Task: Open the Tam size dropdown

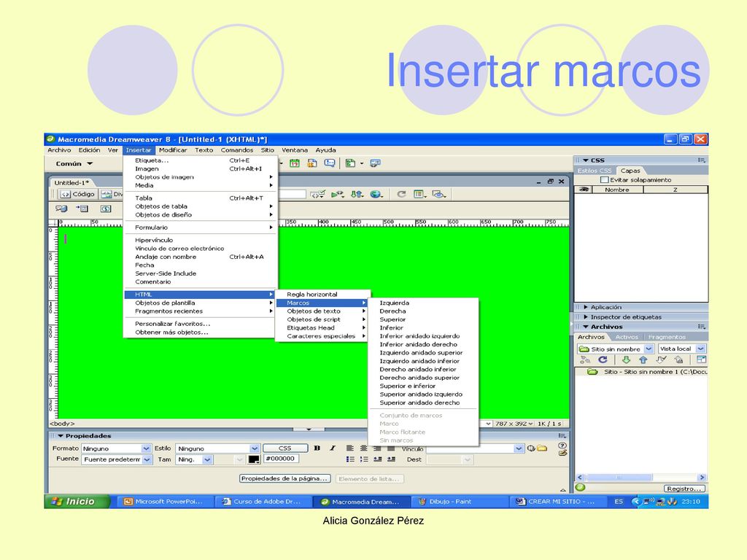Action: click(194, 459)
